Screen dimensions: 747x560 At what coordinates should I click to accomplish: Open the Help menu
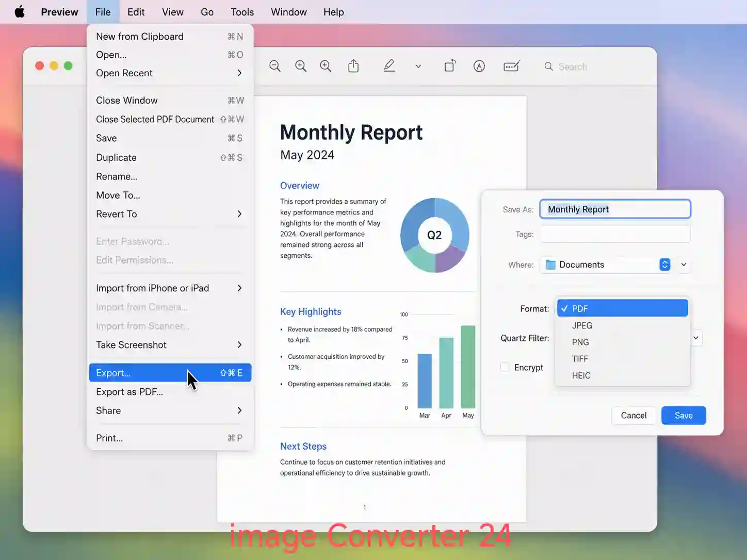pyautogui.click(x=333, y=12)
